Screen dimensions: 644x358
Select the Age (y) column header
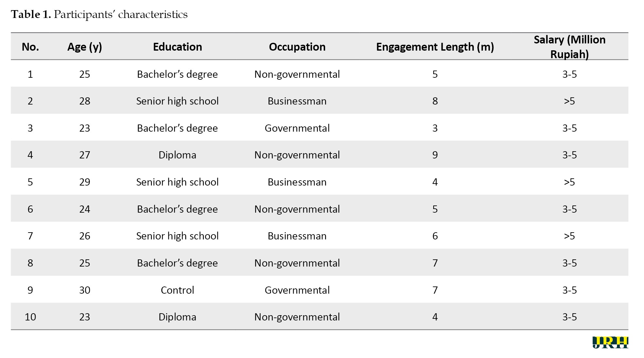[x=85, y=47]
